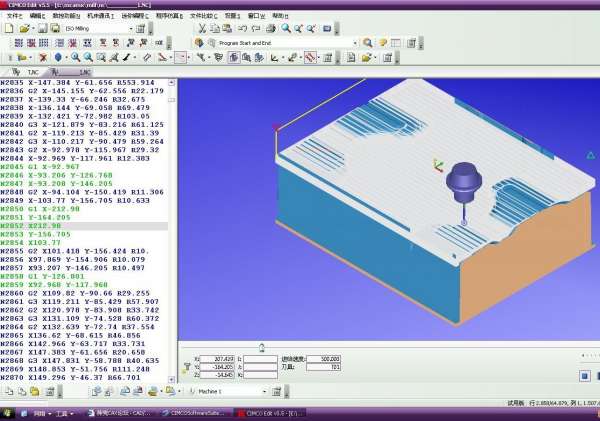
Task: Switch to the CIMCOSoftware taskbar button
Action: coord(195,413)
